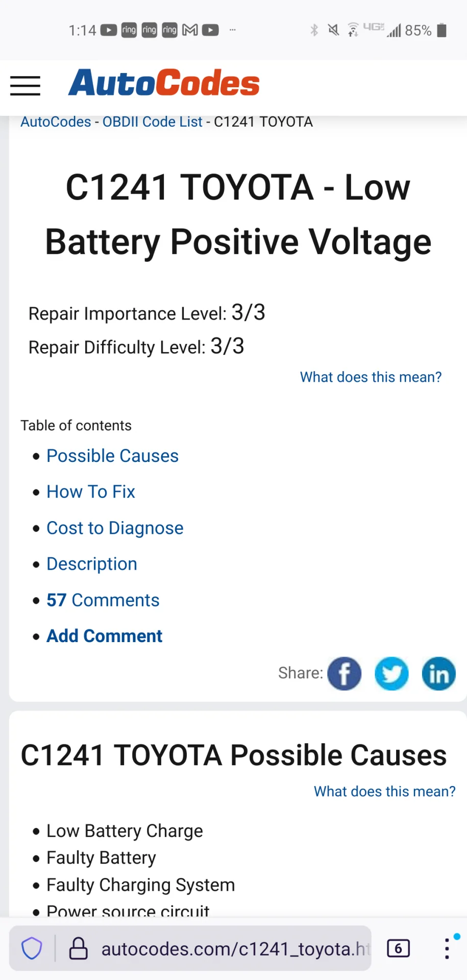Jump to Description section

click(92, 564)
